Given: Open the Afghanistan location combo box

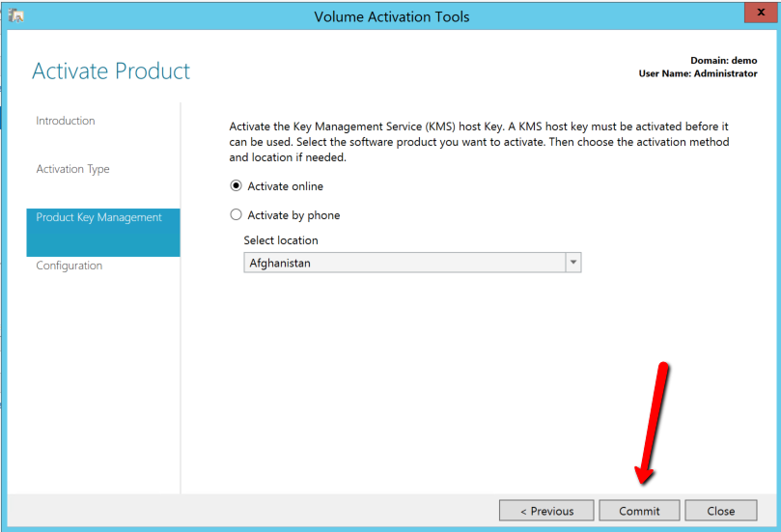Looking at the screenshot, I should coord(404,263).
